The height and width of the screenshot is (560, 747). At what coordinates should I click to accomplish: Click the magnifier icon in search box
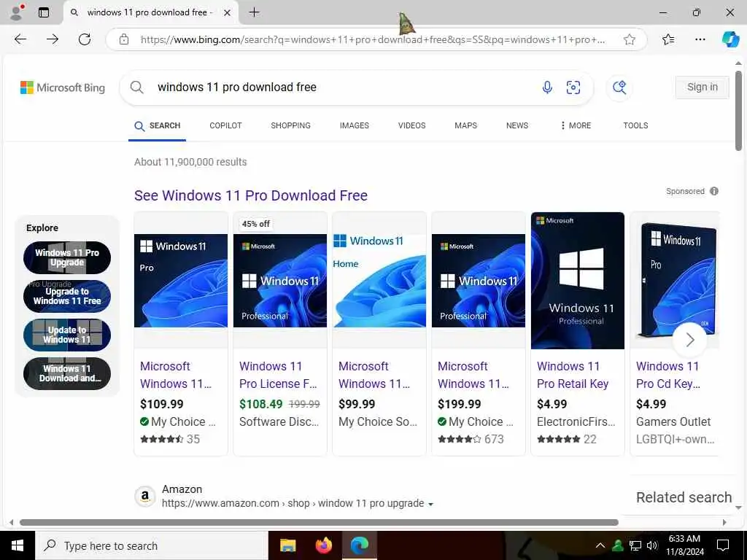pyautogui.click(x=136, y=87)
